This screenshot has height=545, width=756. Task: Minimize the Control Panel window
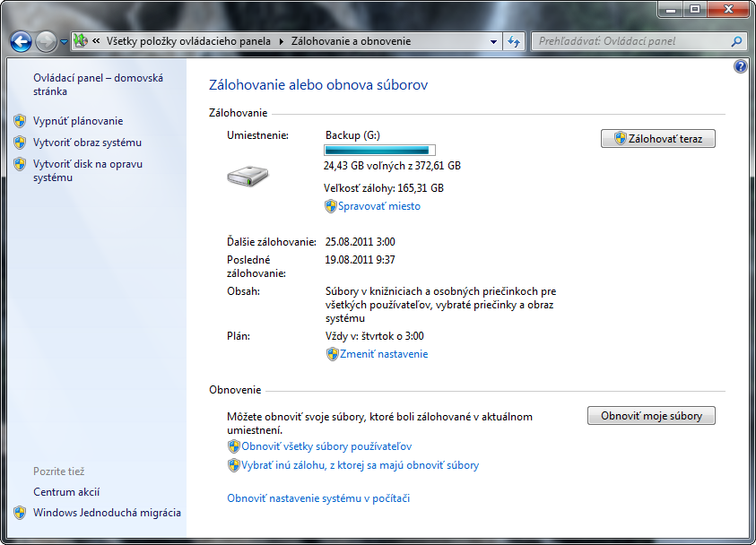671,9
